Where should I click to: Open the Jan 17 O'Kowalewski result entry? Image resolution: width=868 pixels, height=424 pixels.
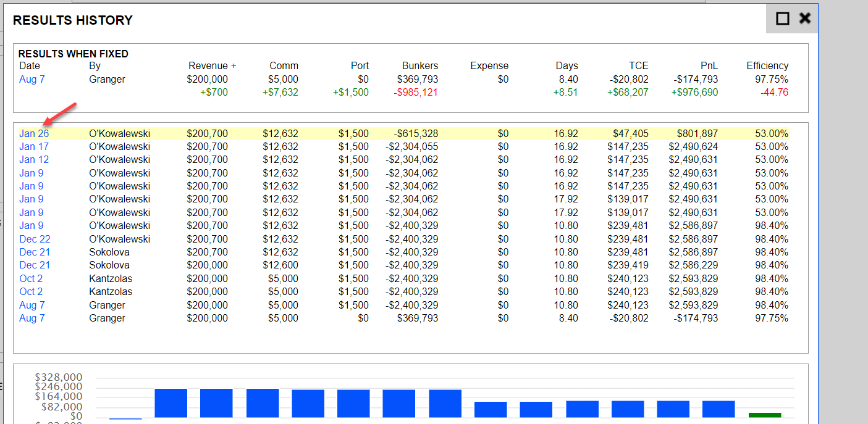pyautogui.click(x=34, y=146)
